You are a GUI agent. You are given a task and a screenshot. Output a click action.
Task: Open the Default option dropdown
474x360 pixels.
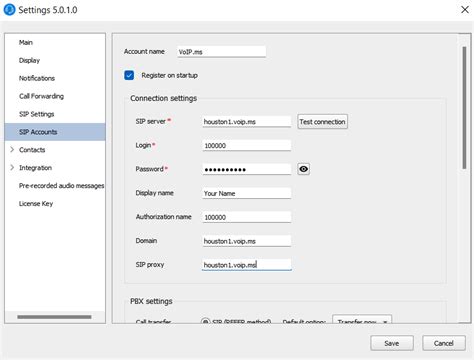362,320
